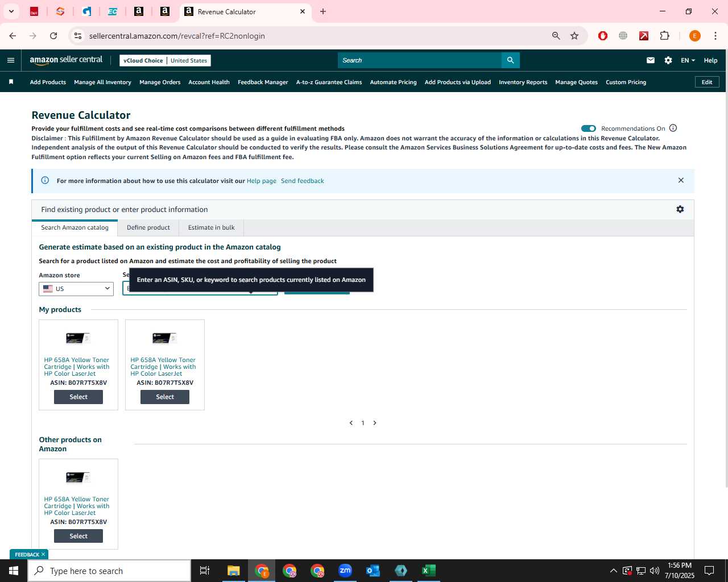Click the Edit button in navigation bar
Screen dimensions: 728x582
pyautogui.click(x=707, y=82)
